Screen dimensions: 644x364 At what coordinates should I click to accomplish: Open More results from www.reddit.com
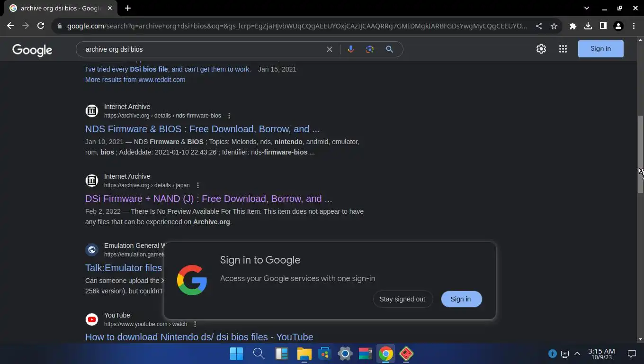click(135, 80)
